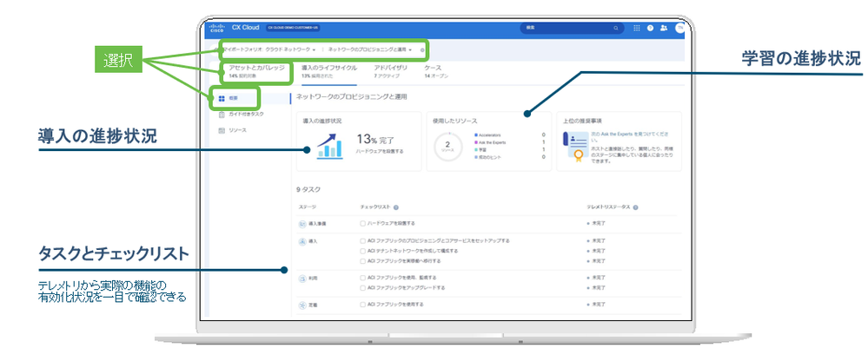Click the 導入準備 stage icon
The width and height of the screenshot is (868, 348).
pos(302,224)
